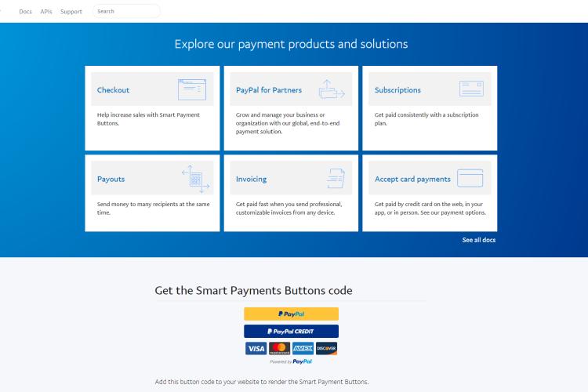588x392 pixels.
Task: Click the blue PayPal Credit button
Action: 292,331
